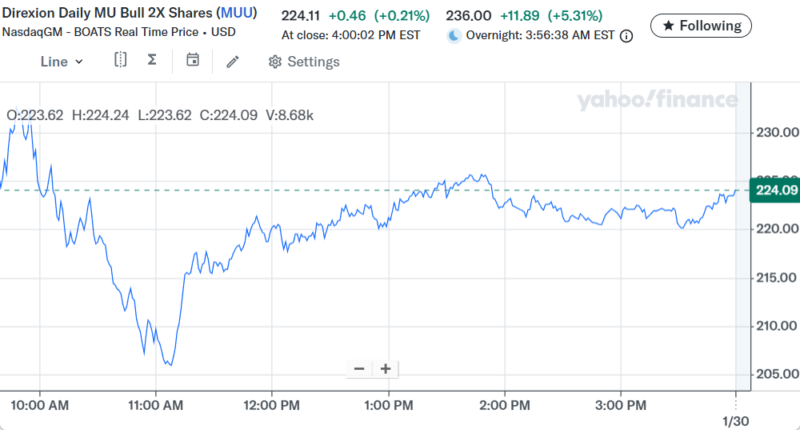Click the 12:00 PM time axis label
800x430 pixels.
(x=272, y=404)
